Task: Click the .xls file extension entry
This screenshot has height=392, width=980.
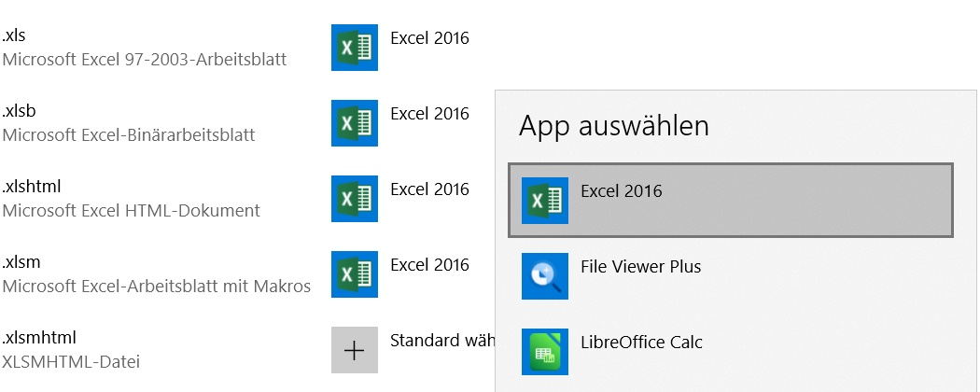Action: 13,37
